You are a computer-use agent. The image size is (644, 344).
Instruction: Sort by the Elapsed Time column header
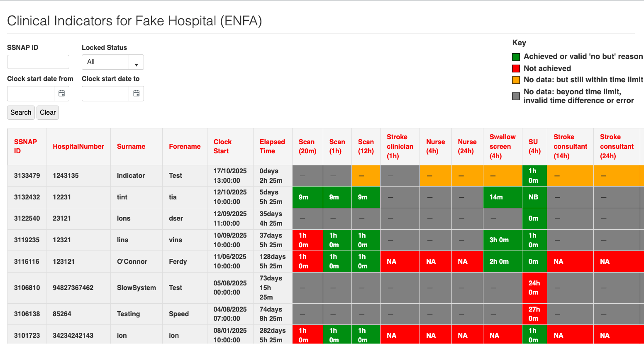272,147
